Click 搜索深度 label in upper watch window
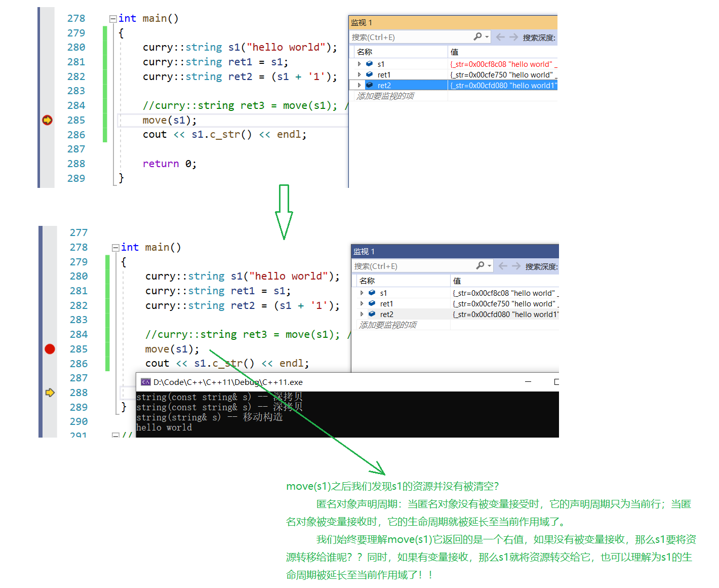Image resolution: width=719 pixels, height=588 pixels. pos(539,37)
